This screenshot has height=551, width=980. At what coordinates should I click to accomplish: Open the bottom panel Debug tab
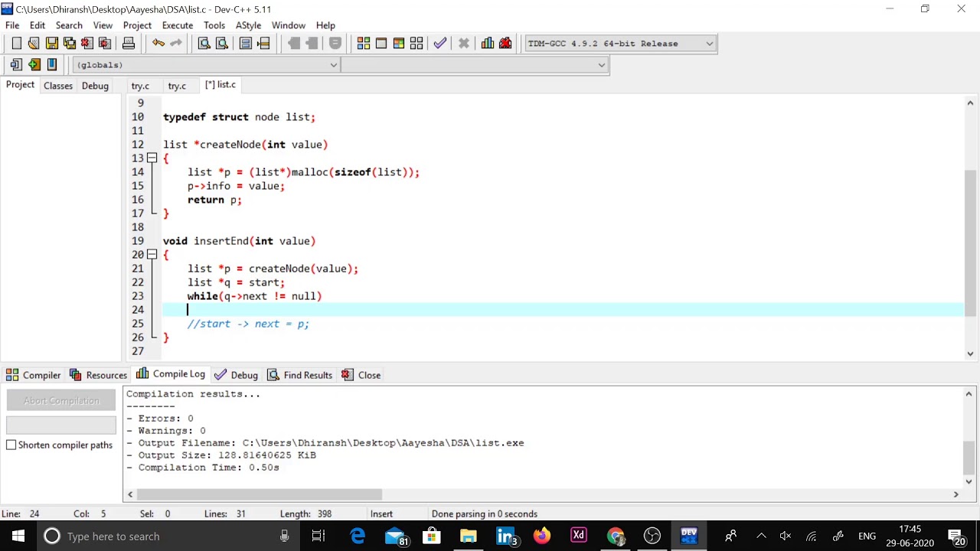click(x=236, y=375)
